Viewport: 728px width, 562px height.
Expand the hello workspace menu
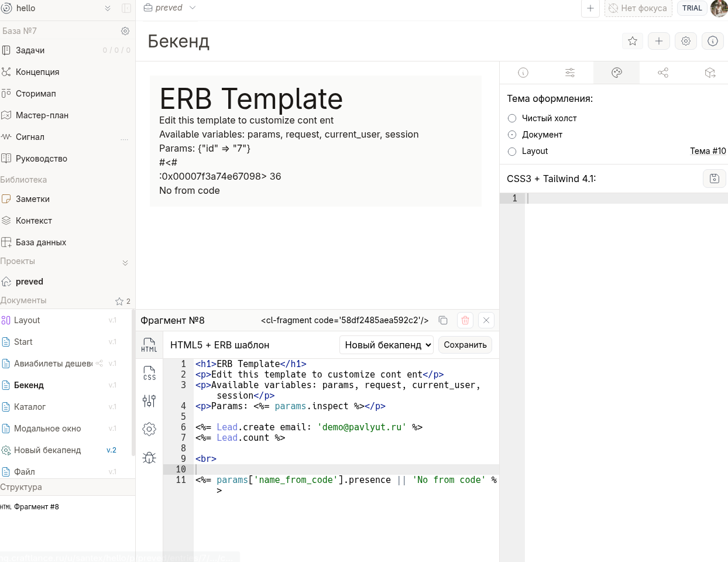point(108,8)
